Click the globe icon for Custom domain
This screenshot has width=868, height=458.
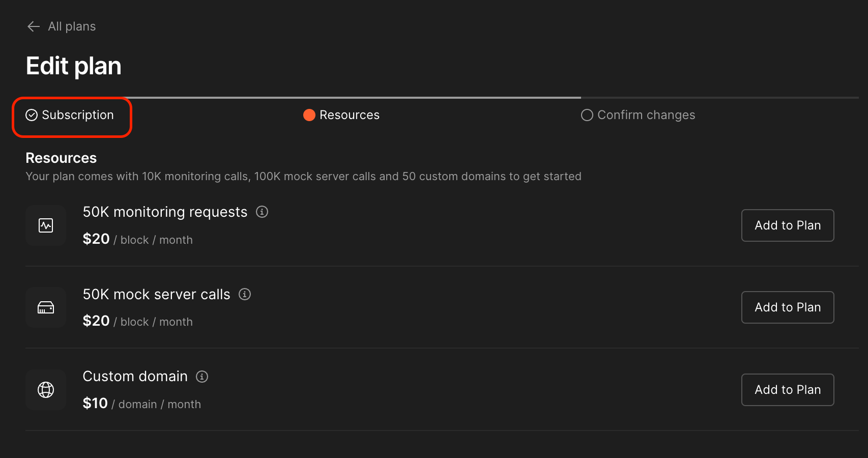(x=46, y=390)
